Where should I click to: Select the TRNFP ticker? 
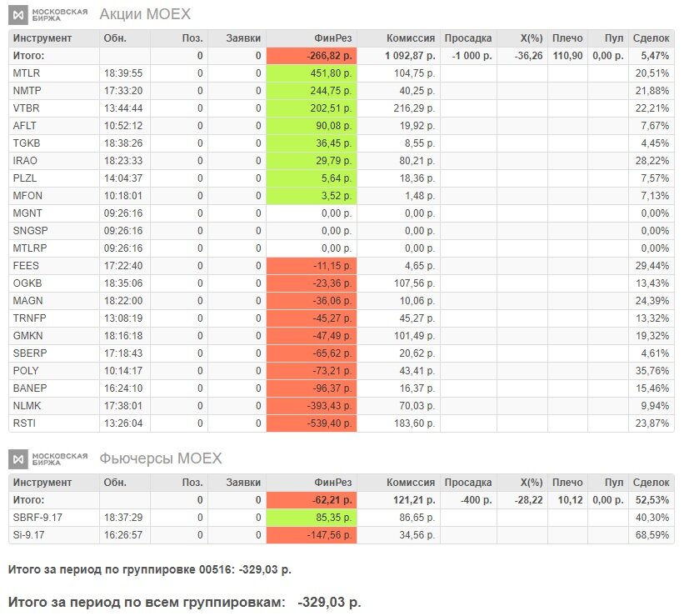coord(29,318)
